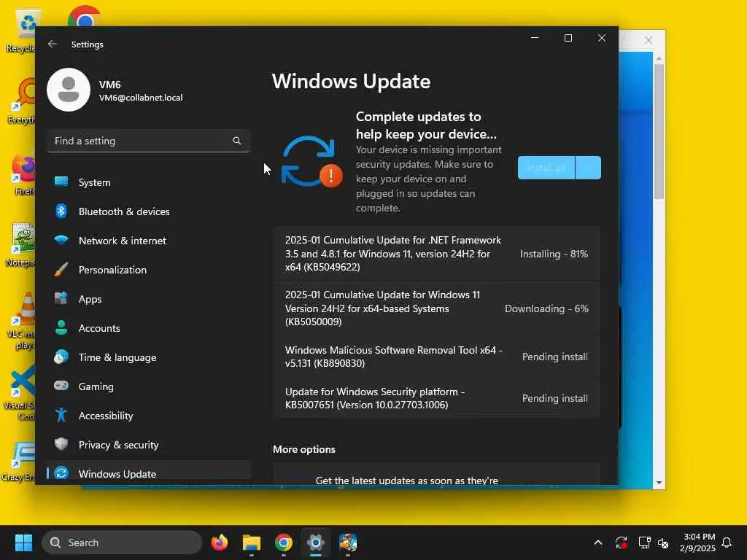This screenshot has height=560, width=747.
Task: Click the taskbar Search box
Action: 122,542
